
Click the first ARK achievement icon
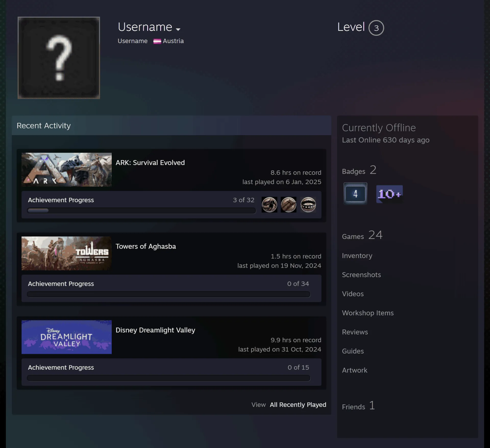269,204
